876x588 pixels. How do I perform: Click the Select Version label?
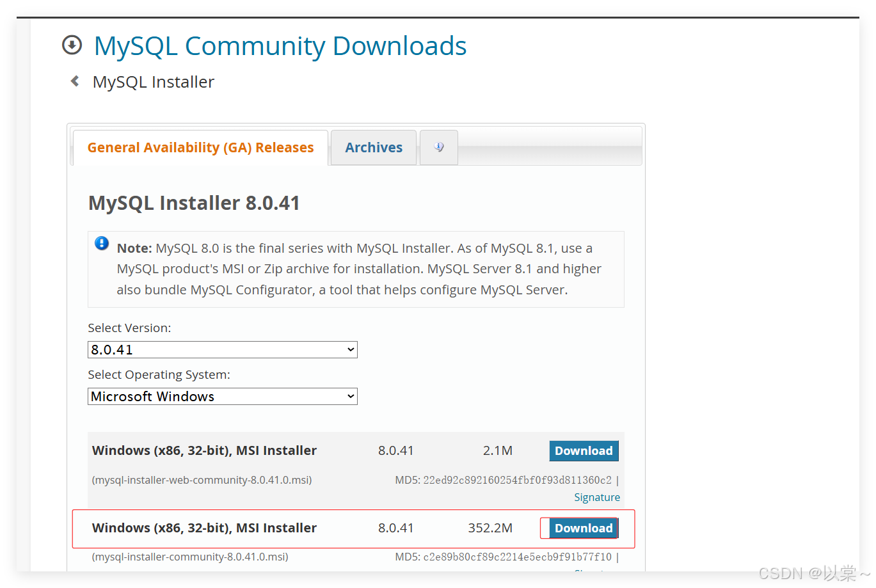[x=129, y=328]
